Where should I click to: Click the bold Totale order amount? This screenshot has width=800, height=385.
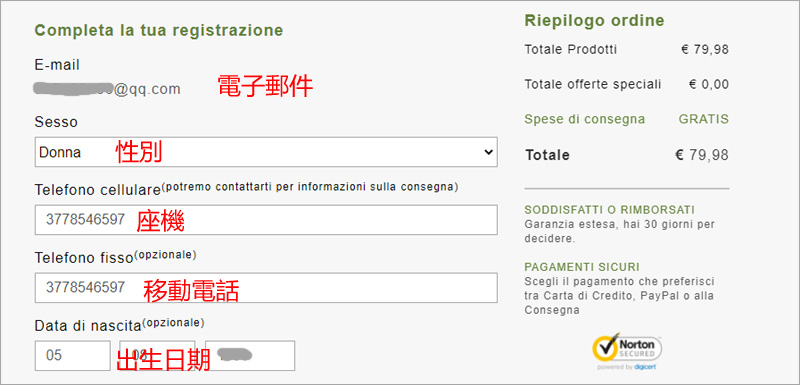coord(702,155)
